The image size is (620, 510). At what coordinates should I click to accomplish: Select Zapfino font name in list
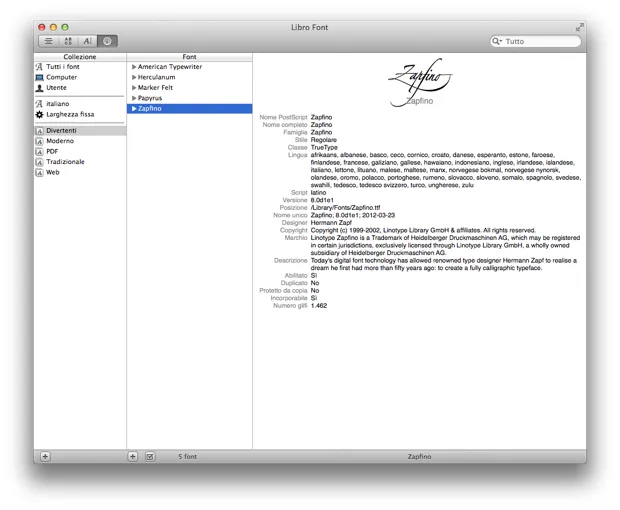click(150, 108)
